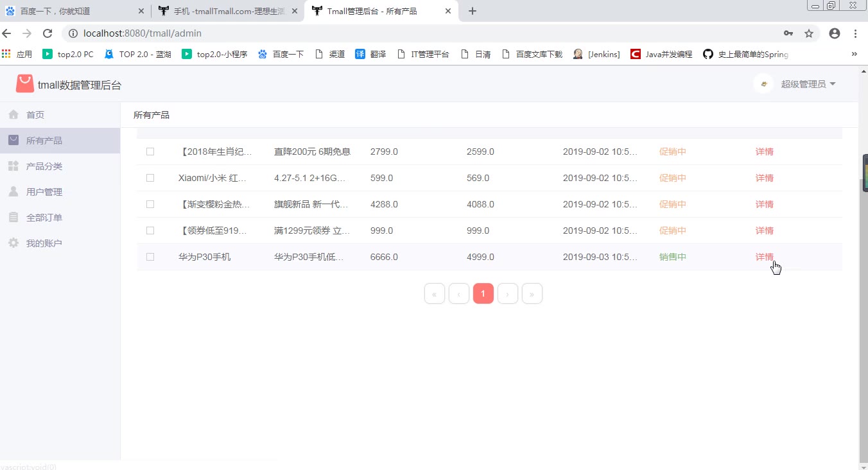The height and width of the screenshot is (470, 868).
Task: Click the browser vertical scrollbar thumb
Action: coord(864,321)
